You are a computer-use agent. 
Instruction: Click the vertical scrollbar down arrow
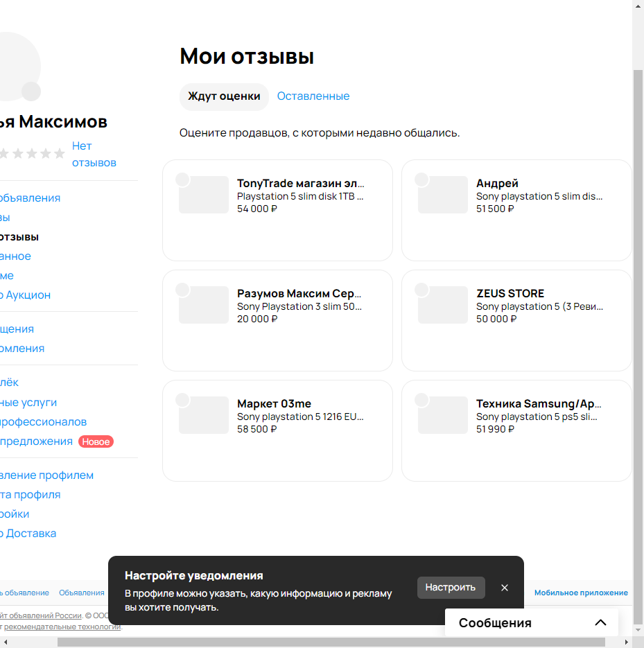click(x=638, y=630)
